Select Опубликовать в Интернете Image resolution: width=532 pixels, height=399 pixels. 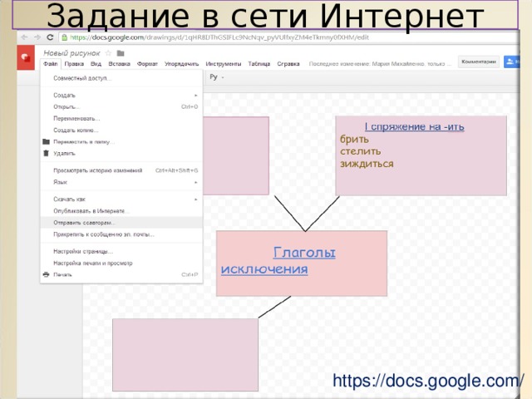tap(121, 210)
